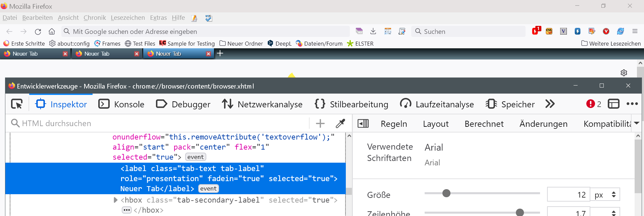Open the sidebar tabs overflow dropdown
Viewport: 644px width, 216px height.
point(636,123)
